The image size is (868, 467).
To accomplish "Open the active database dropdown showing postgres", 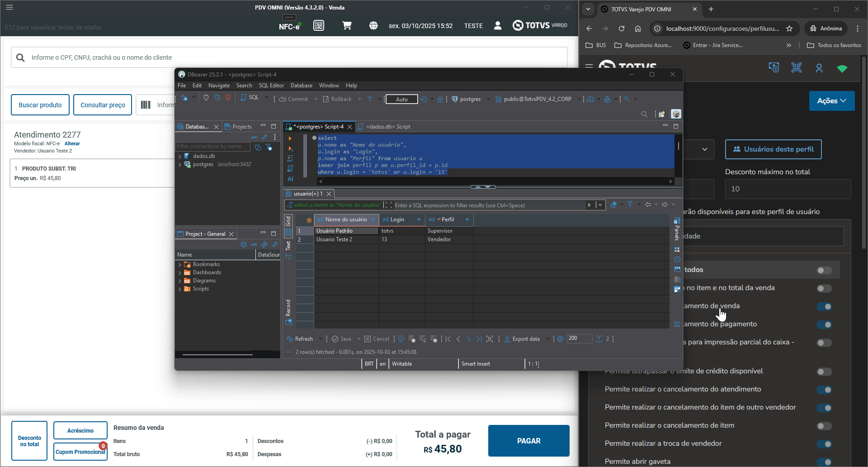I will [x=471, y=99].
